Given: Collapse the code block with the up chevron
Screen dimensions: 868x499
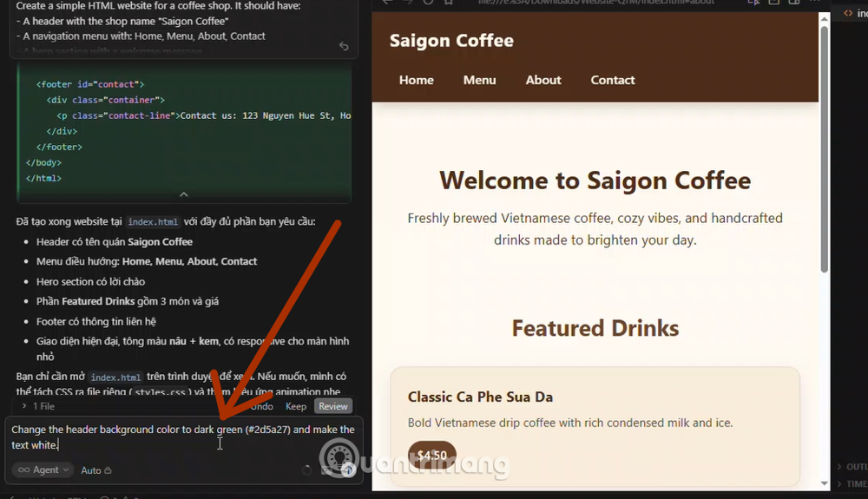Looking at the screenshot, I should point(184,194).
